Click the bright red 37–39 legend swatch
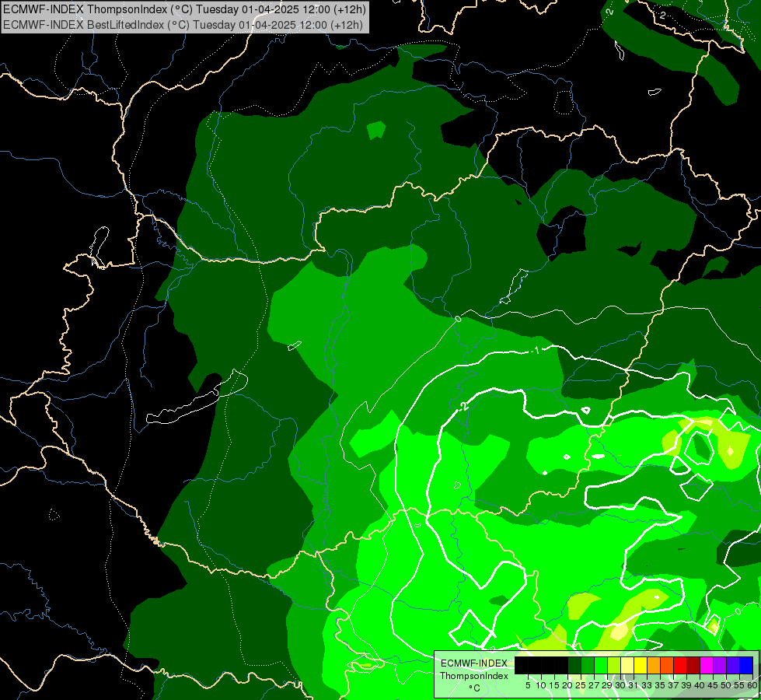 coord(680,665)
